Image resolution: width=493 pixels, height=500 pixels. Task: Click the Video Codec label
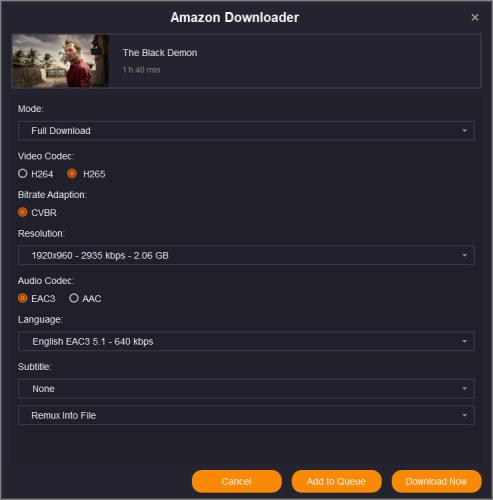click(x=46, y=156)
